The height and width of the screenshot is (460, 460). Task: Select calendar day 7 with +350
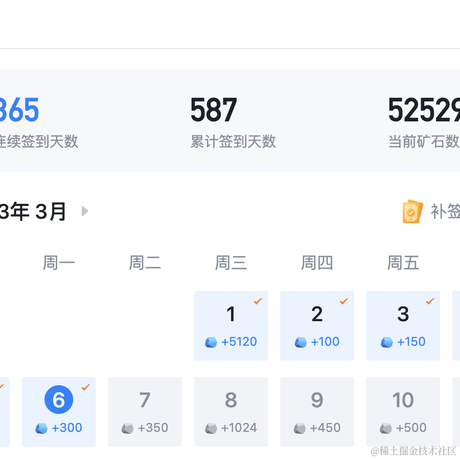click(x=145, y=412)
